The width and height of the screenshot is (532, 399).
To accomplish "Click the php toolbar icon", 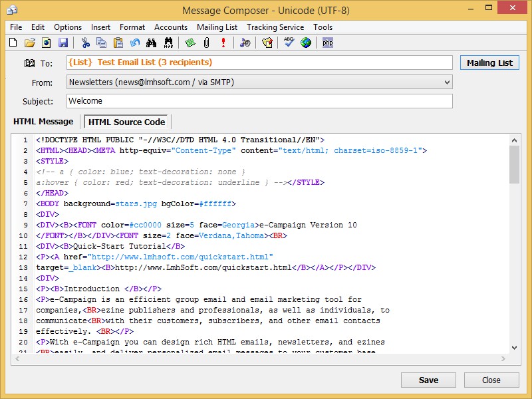I will click(x=327, y=43).
